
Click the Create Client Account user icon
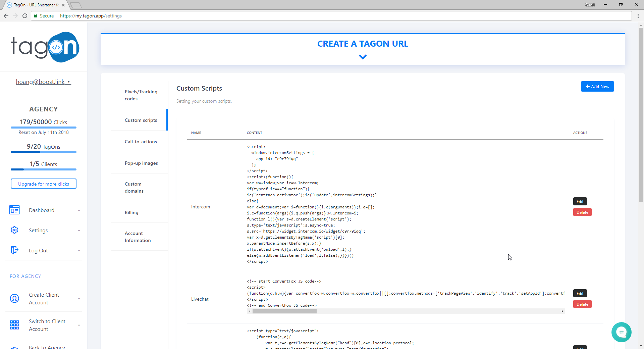14,298
